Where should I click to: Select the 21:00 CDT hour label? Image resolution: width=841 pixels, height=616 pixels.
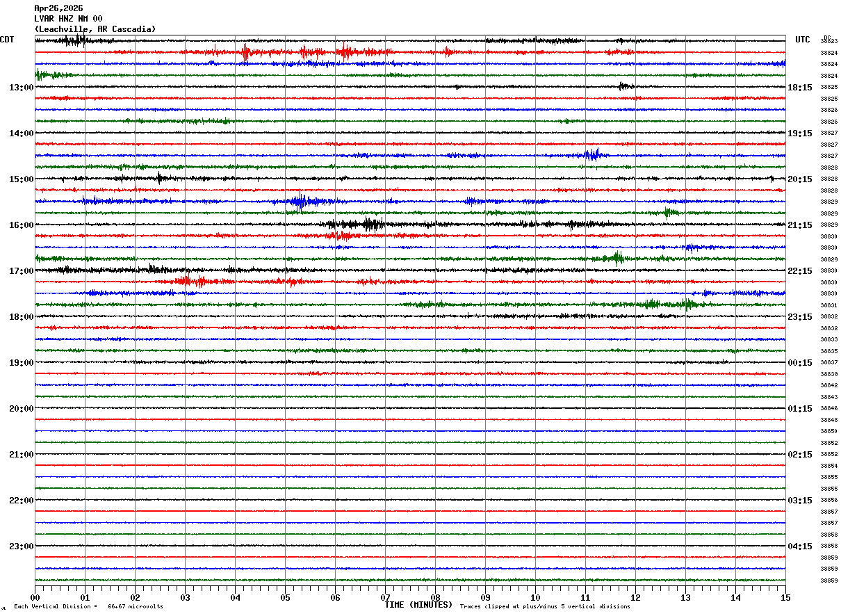(22, 455)
